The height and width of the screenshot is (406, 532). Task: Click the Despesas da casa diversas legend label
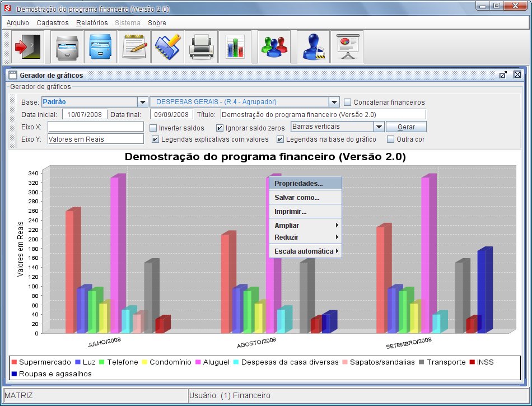[x=290, y=362]
